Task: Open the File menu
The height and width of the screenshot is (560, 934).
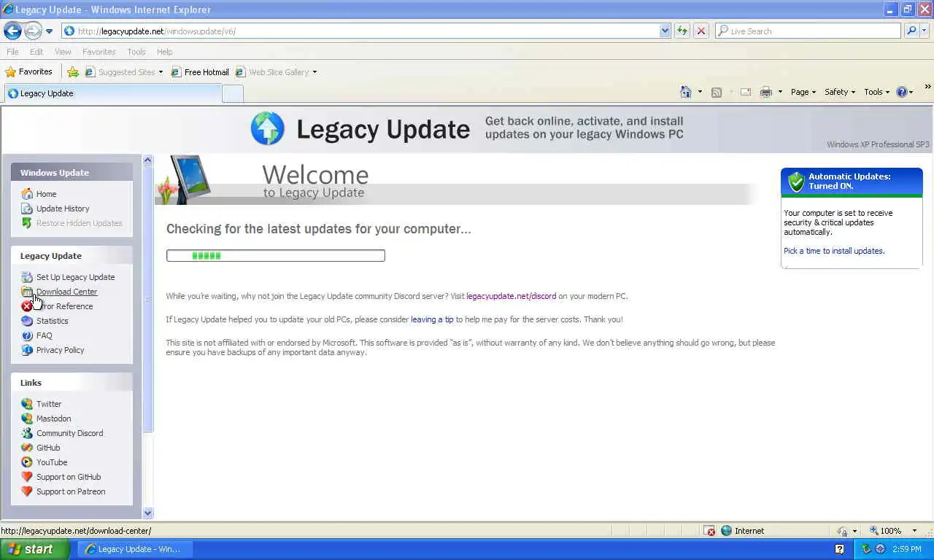Action: (x=12, y=52)
